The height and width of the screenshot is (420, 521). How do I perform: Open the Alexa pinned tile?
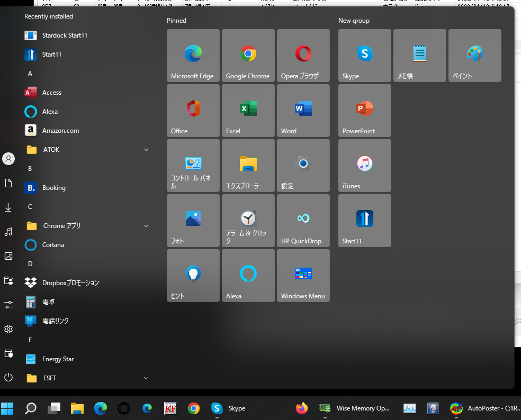pos(248,276)
